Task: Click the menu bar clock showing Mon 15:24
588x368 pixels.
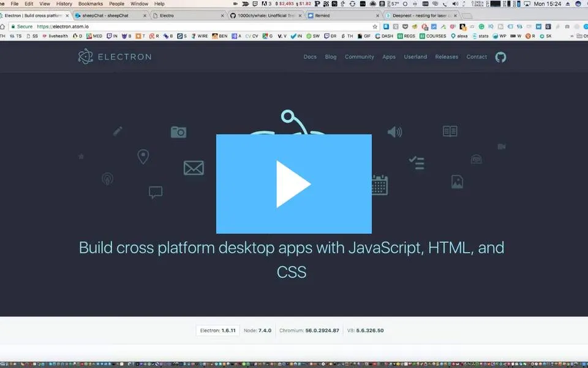Action: [x=548, y=4]
